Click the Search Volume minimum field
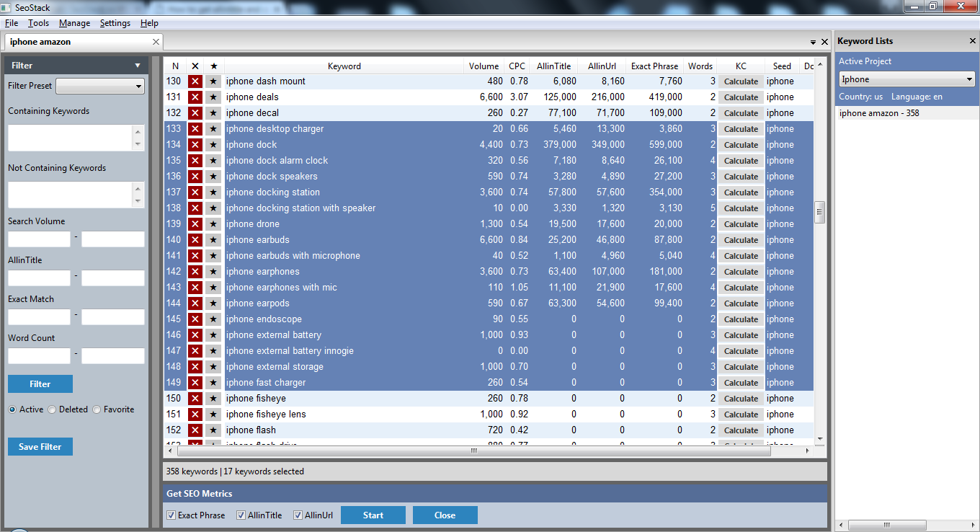Viewport: 980px width, 532px height. coord(39,239)
